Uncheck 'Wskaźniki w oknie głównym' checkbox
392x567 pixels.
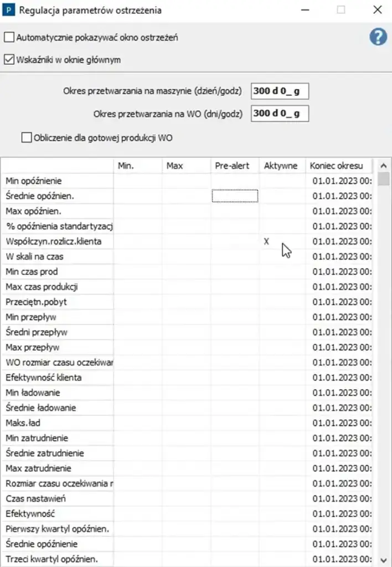point(9,59)
